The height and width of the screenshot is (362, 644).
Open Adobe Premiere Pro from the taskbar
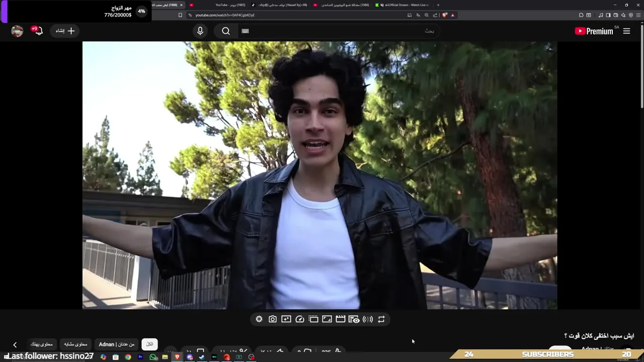(140, 357)
